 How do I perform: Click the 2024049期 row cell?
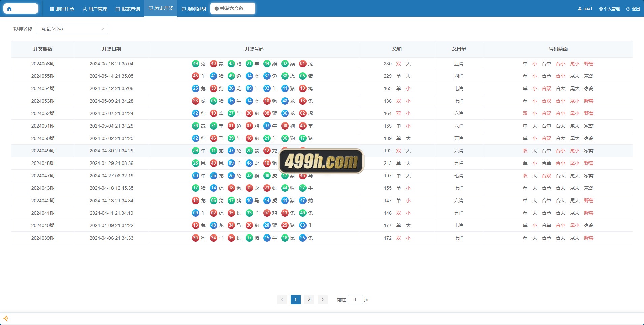(x=43, y=151)
